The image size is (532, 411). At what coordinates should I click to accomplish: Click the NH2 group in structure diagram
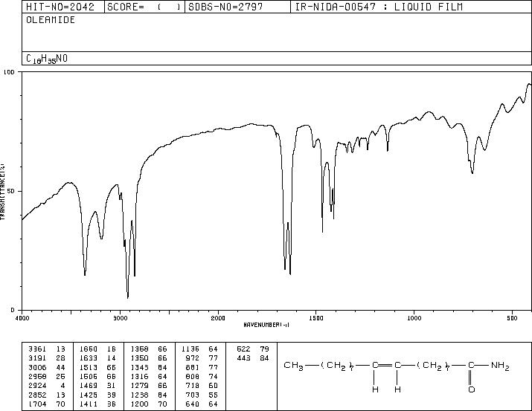(x=500, y=366)
